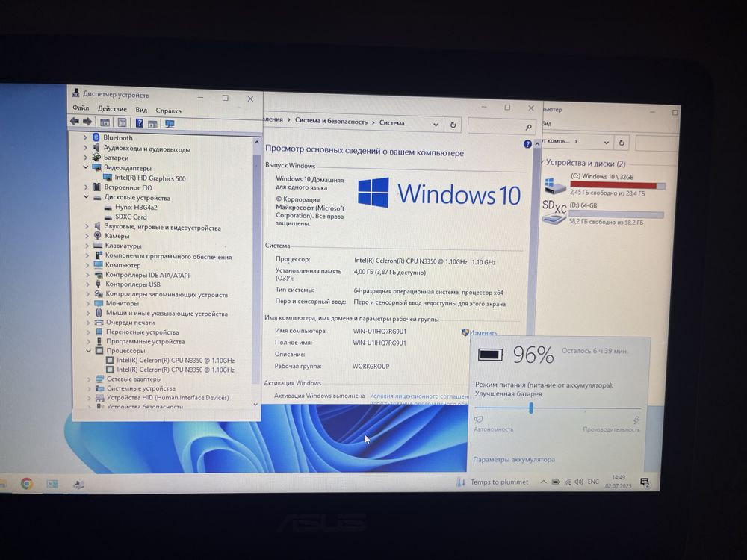Image resolution: width=747 pixels, height=560 pixels.
Task: Click the Автономность leaf icon
Action: pos(478,420)
